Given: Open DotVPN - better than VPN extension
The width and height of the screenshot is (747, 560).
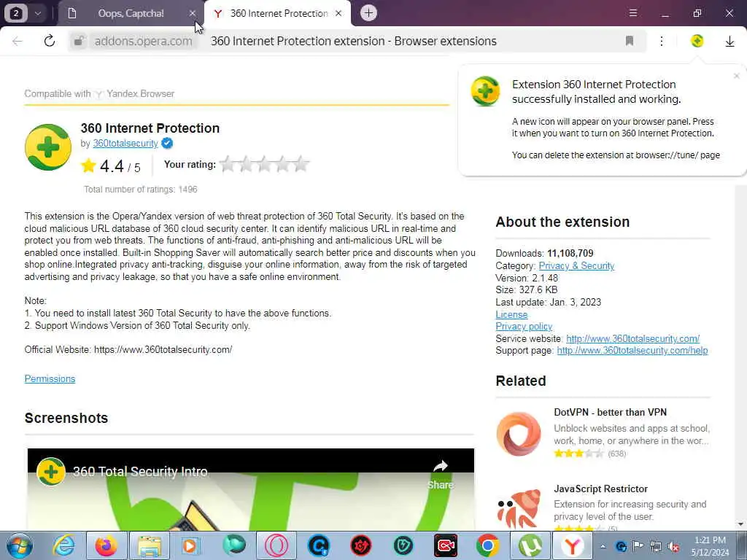Looking at the screenshot, I should [x=611, y=413].
